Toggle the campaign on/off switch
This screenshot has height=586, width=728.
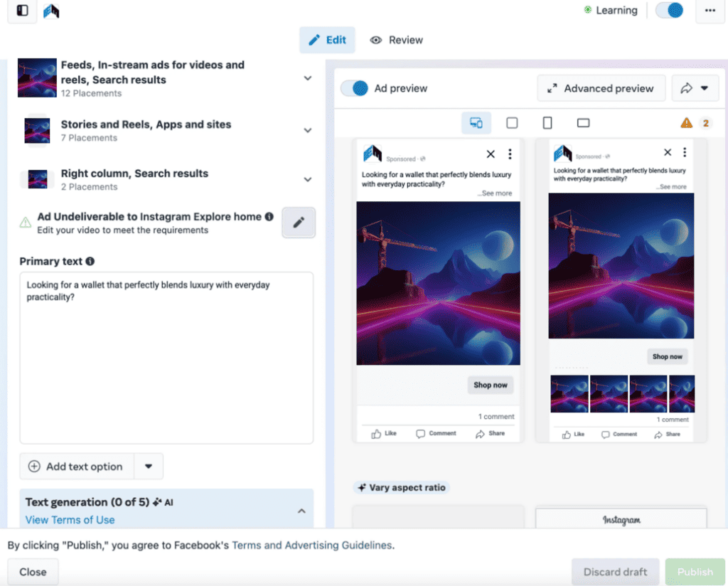pos(670,10)
